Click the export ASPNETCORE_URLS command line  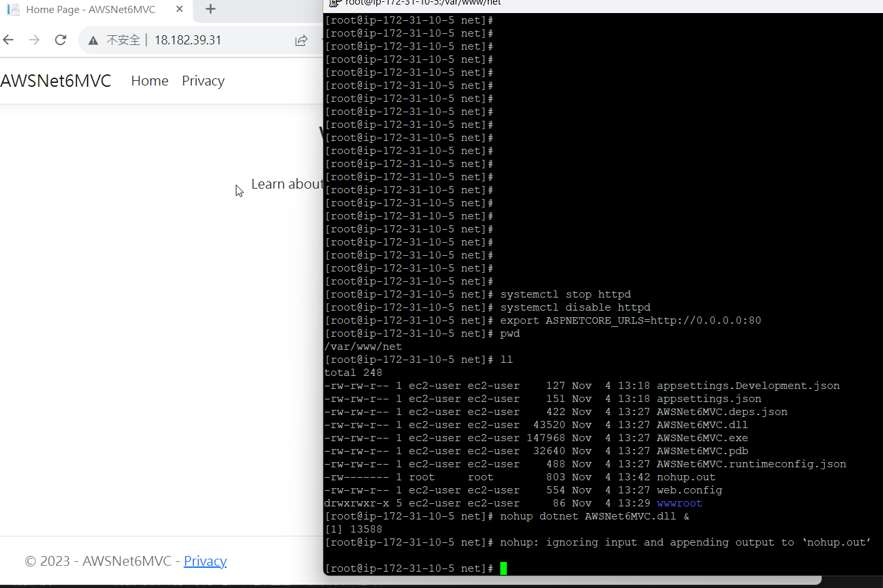[631, 320]
